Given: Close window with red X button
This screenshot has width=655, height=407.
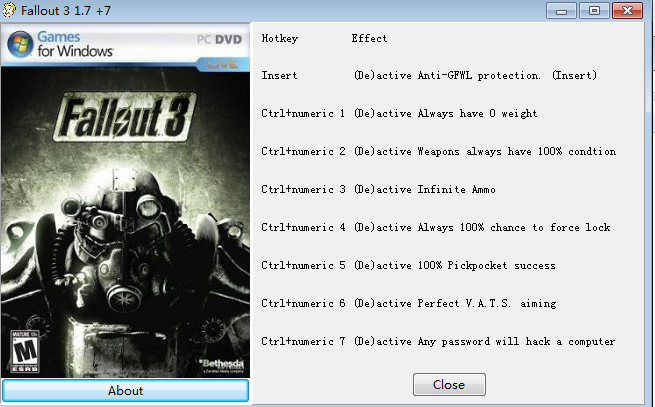Looking at the screenshot, I should pos(627,10).
